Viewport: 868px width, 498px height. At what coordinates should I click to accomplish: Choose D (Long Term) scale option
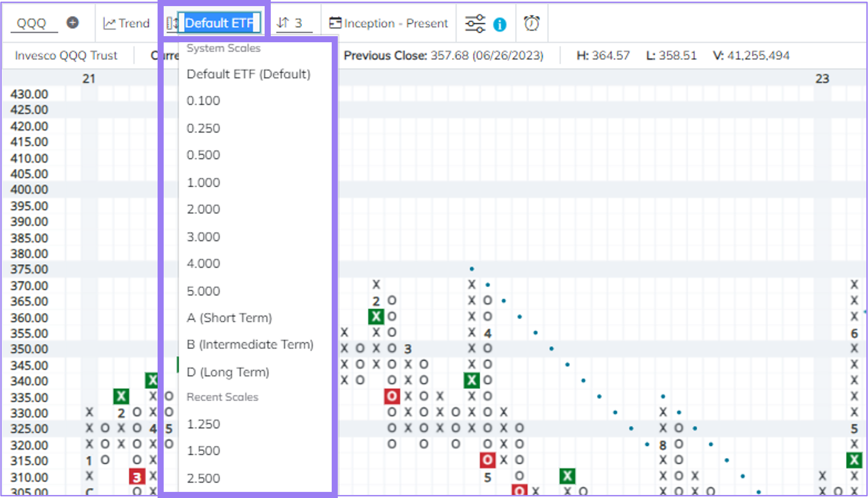228,372
